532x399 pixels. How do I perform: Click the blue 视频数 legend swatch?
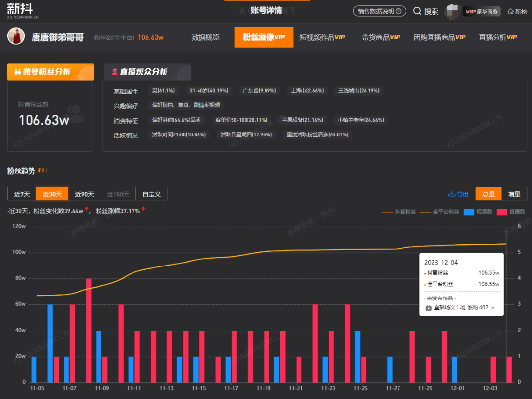pyautogui.click(x=468, y=212)
